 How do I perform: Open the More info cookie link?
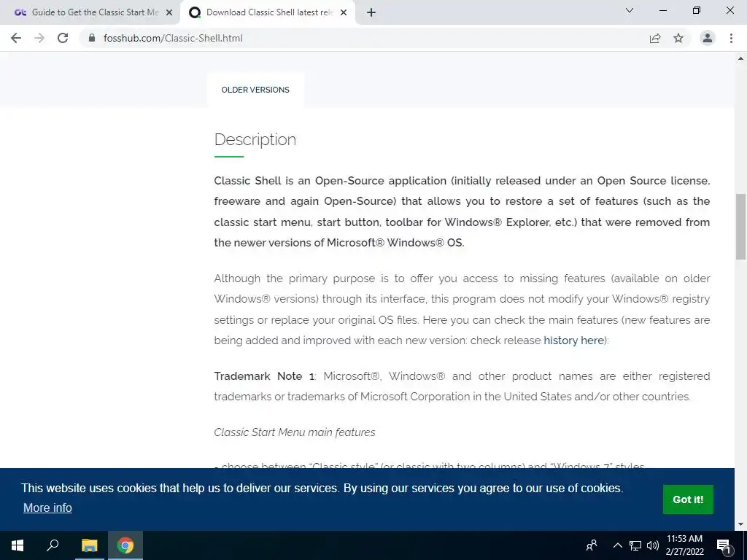[47, 507]
